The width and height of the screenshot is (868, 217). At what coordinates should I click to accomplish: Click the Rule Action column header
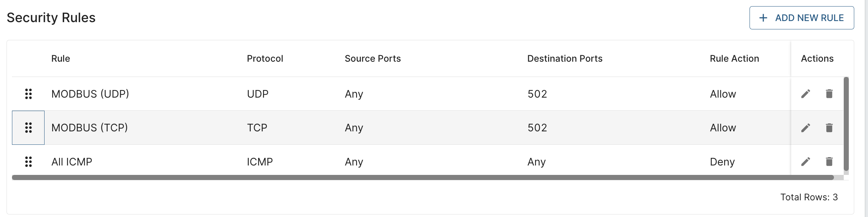click(x=734, y=58)
